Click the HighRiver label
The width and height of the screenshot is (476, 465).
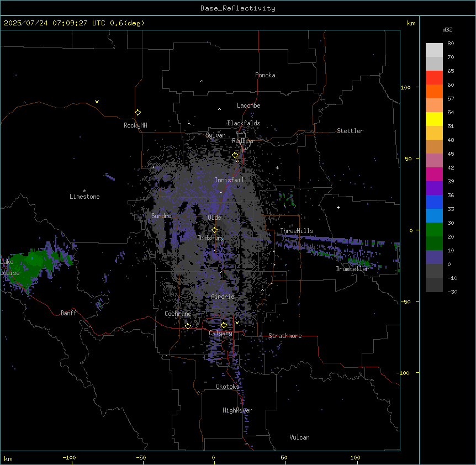[237, 410]
